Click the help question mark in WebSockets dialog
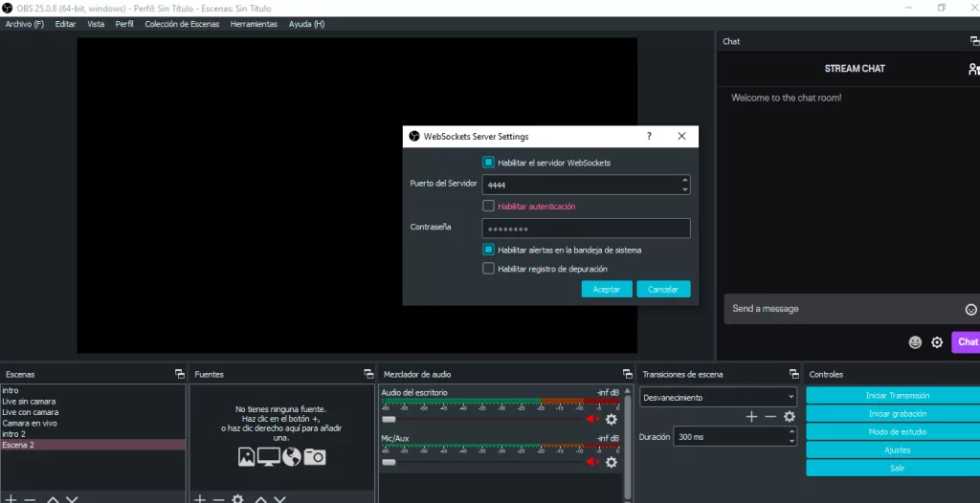 point(649,136)
